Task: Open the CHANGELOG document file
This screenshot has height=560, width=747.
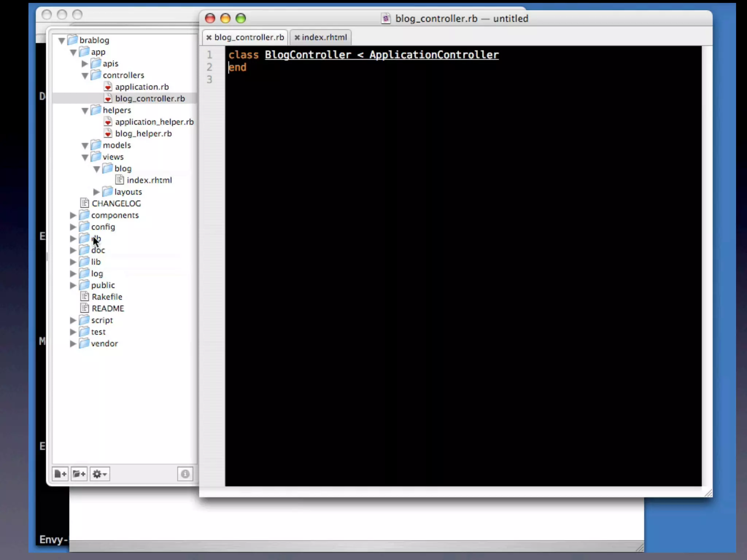Action: click(116, 203)
